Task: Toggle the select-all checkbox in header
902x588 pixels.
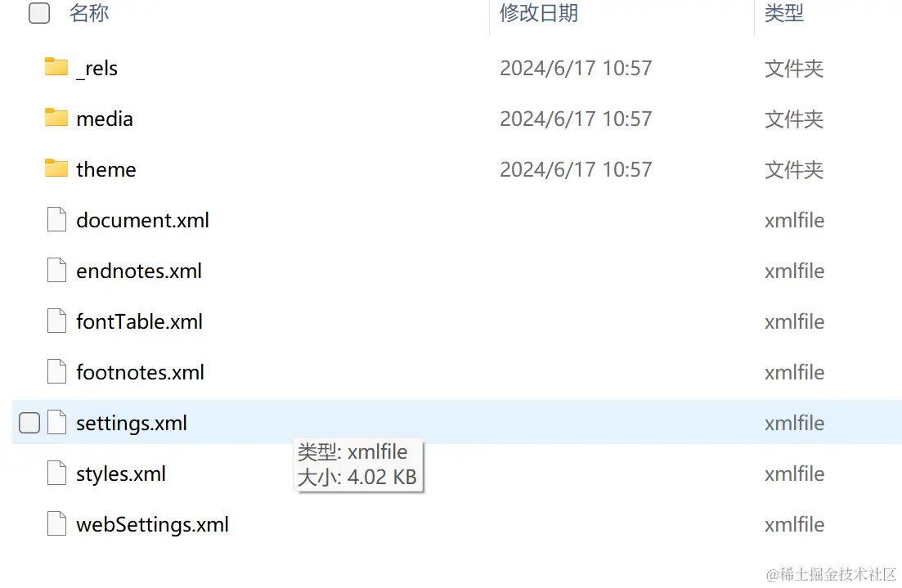Action: coord(39,12)
